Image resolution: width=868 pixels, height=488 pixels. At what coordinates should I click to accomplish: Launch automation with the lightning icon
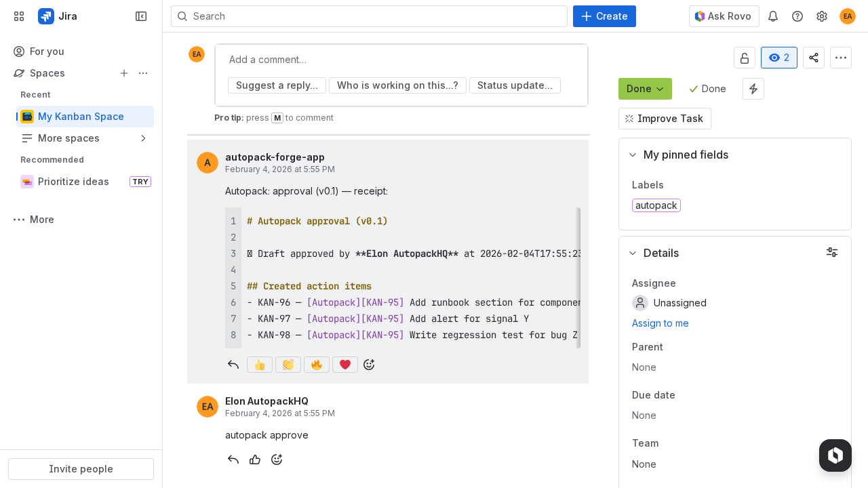pos(753,89)
